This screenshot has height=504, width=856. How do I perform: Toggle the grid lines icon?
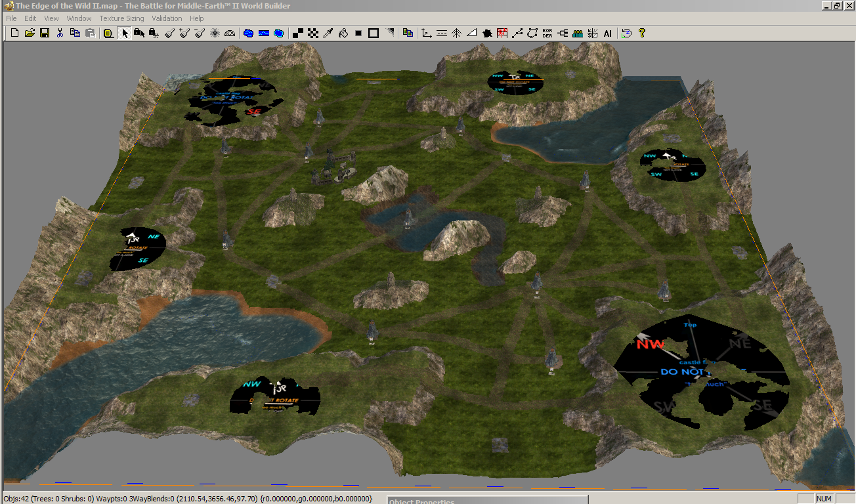coord(593,33)
